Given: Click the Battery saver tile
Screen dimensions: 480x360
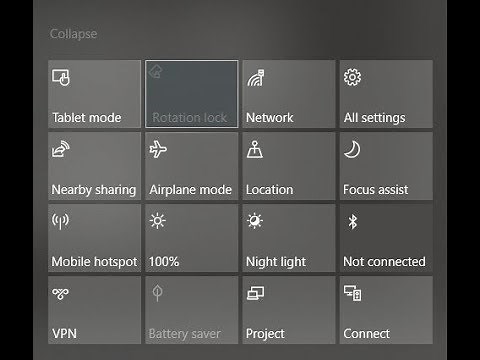Looking at the screenshot, I should 192,310.
